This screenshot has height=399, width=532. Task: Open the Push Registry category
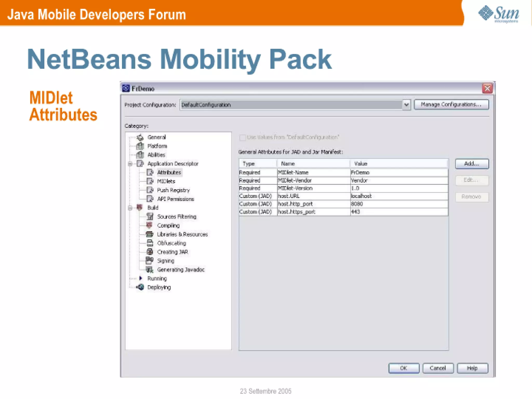click(173, 190)
